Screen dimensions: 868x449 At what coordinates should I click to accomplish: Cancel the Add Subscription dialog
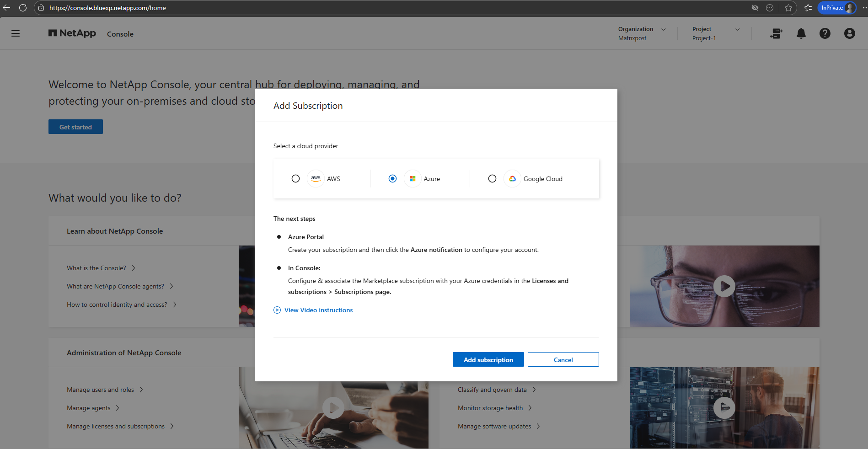tap(563, 360)
